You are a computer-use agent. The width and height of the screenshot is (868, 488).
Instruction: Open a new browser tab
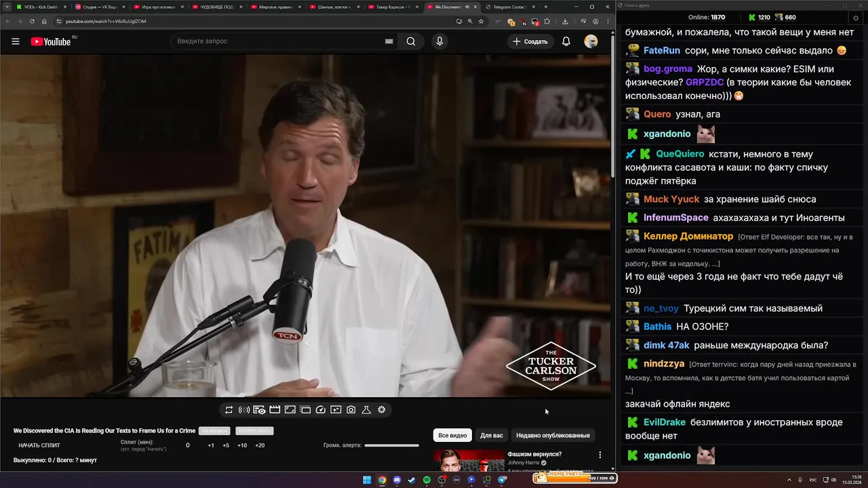pos(546,7)
